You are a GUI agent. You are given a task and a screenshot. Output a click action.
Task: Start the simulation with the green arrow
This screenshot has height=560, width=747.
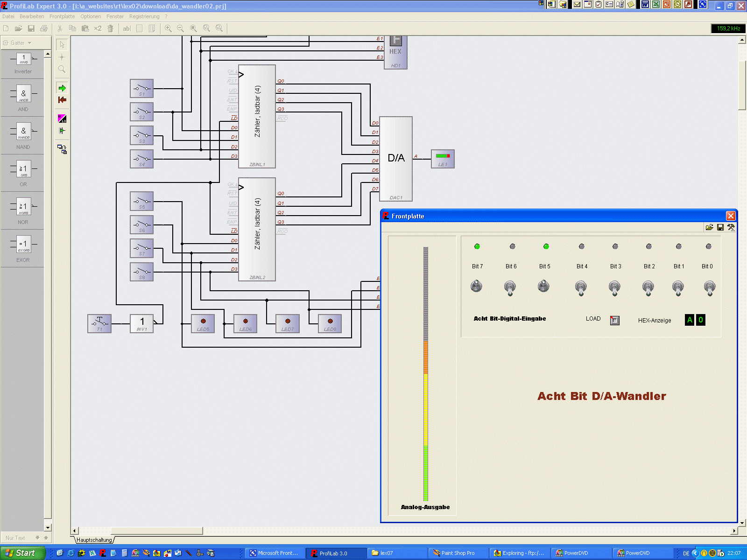tap(62, 88)
